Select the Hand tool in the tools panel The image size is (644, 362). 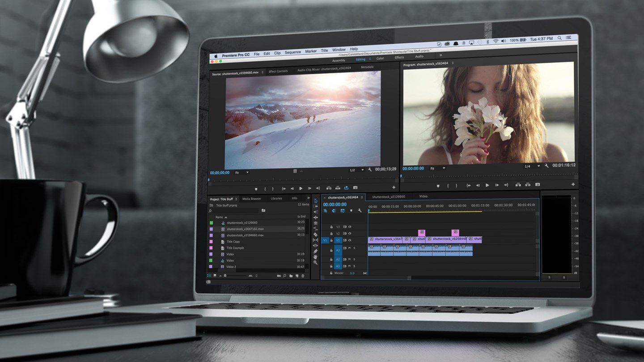(x=315, y=257)
